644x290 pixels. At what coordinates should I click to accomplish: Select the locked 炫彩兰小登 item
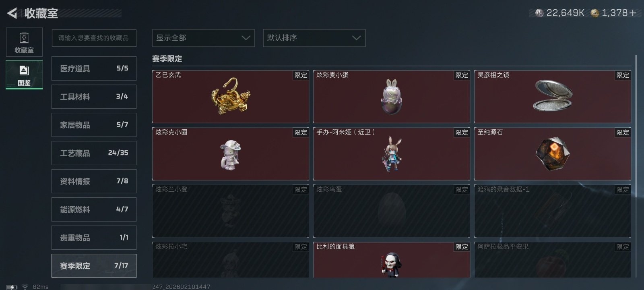point(231,211)
